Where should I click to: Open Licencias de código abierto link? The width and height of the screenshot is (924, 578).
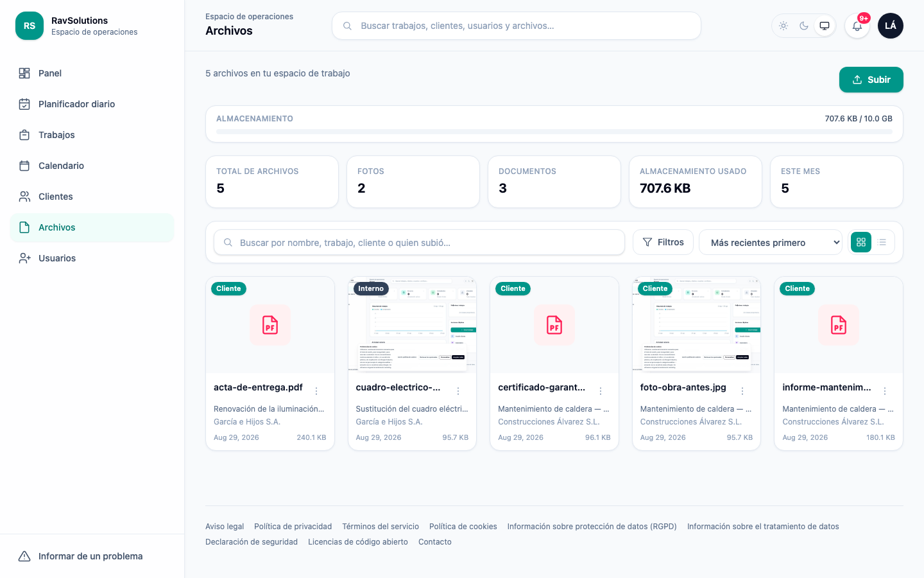tap(358, 542)
